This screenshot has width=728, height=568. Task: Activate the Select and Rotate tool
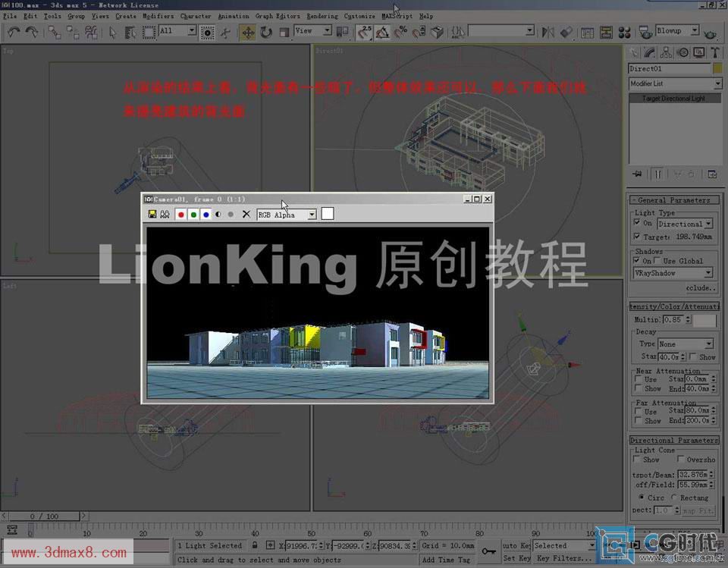click(266, 32)
